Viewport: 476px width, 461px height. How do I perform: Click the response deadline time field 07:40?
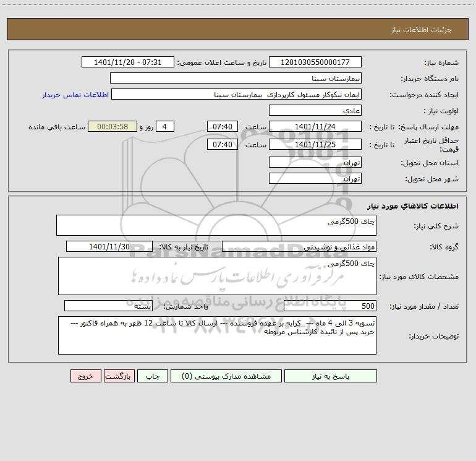(x=222, y=126)
